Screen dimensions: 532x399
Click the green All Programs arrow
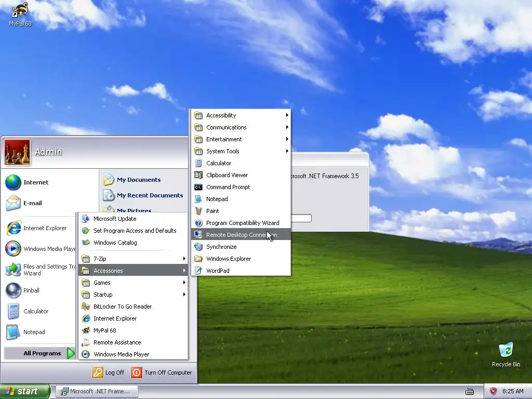pos(71,353)
